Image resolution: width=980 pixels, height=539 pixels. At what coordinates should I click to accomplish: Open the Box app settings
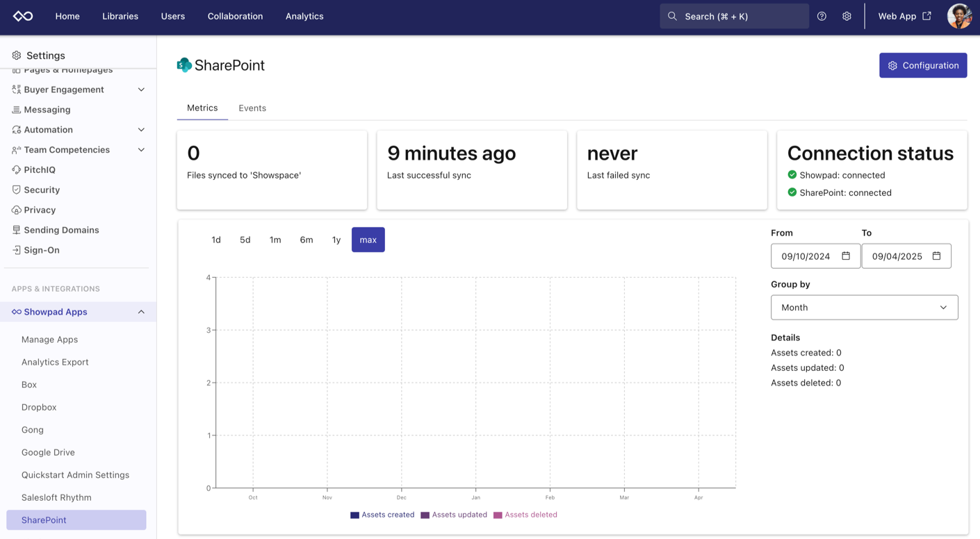tap(29, 385)
